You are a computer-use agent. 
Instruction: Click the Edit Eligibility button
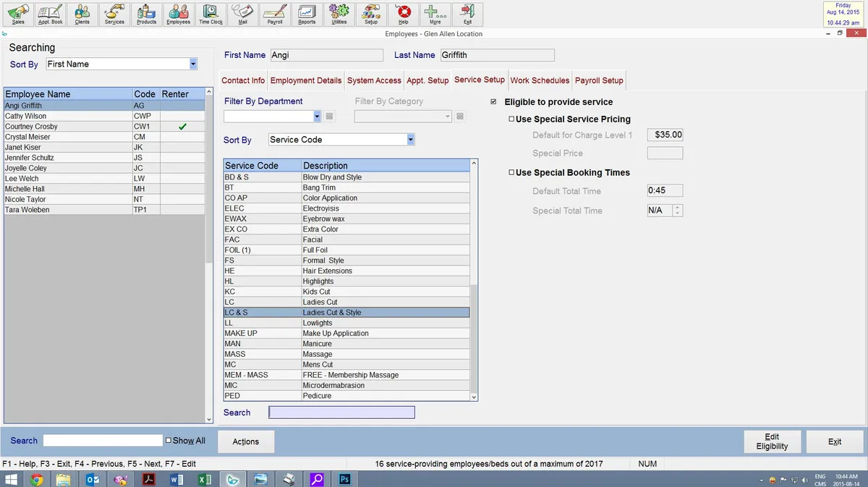[772, 441]
